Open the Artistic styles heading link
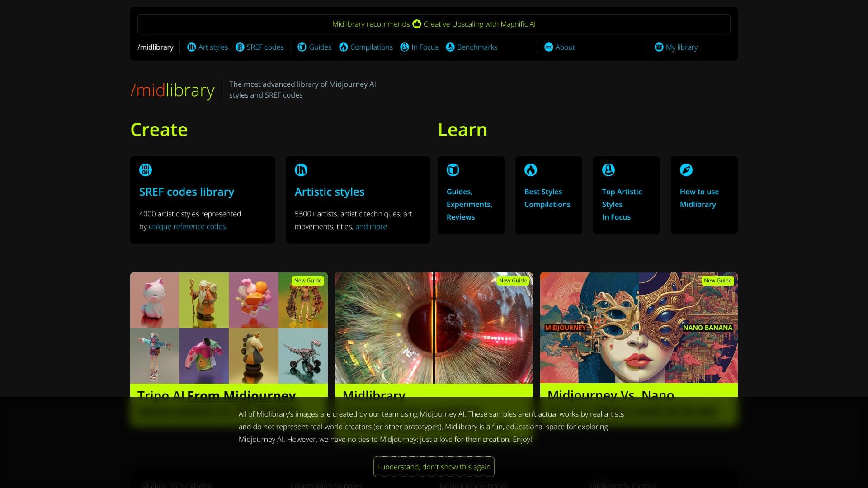Viewport: 868px width, 488px height. point(330,192)
